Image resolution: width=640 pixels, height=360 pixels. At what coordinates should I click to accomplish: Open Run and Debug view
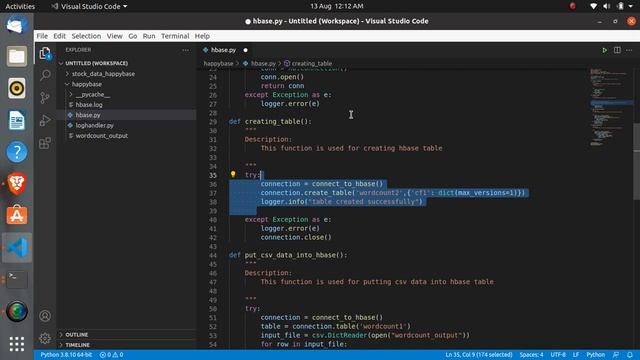click(x=45, y=120)
